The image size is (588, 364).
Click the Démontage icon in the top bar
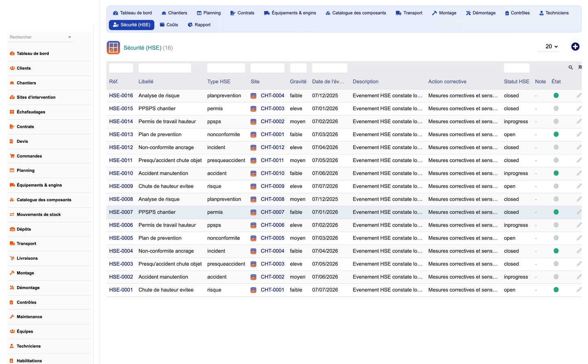click(x=468, y=13)
